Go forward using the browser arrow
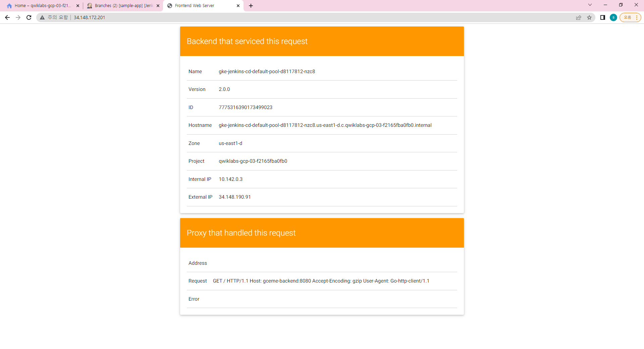 tap(18, 17)
